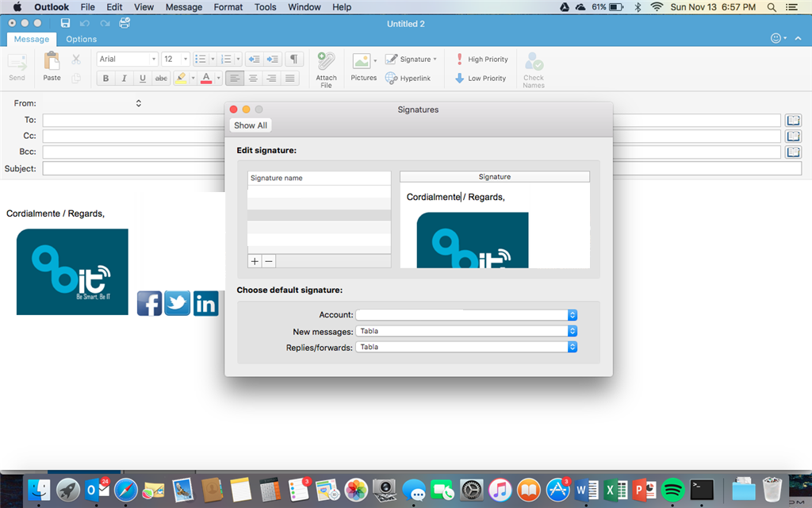This screenshot has height=508, width=812.
Task: Open the Replies/forwards signature dropdown
Action: (466, 347)
